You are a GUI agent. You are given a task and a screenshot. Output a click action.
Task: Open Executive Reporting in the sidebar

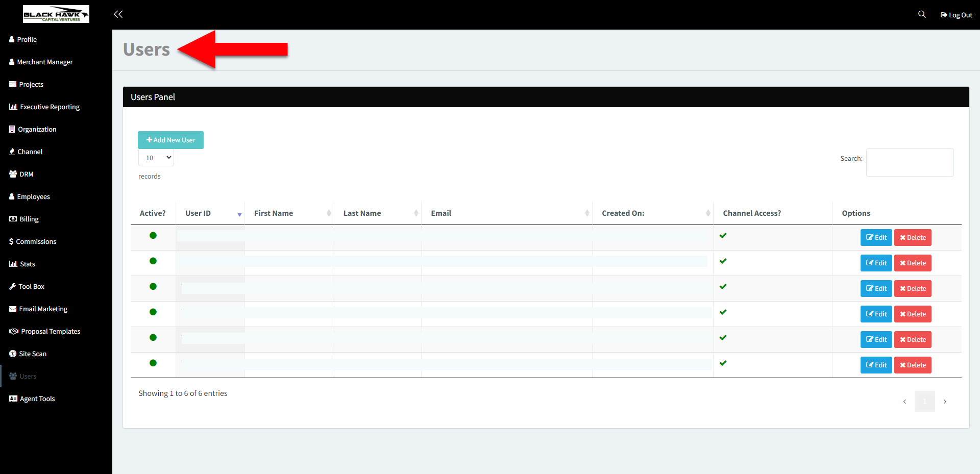[44, 107]
